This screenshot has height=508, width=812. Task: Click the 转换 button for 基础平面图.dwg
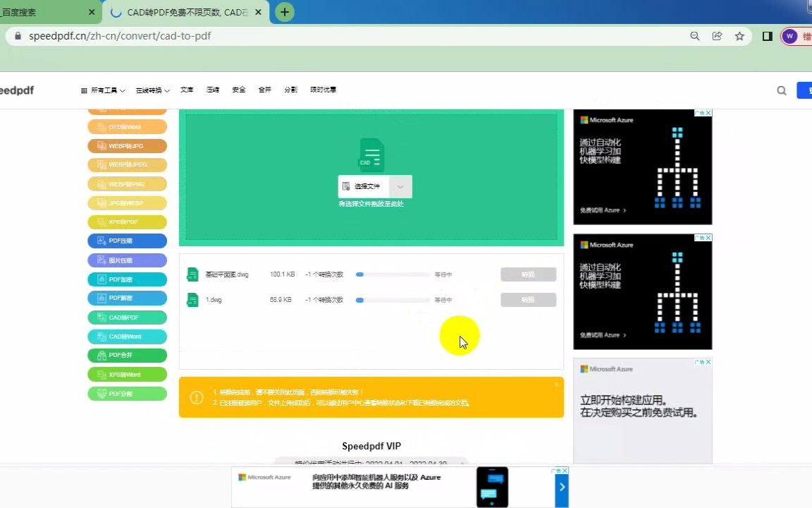pyautogui.click(x=528, y=274)
